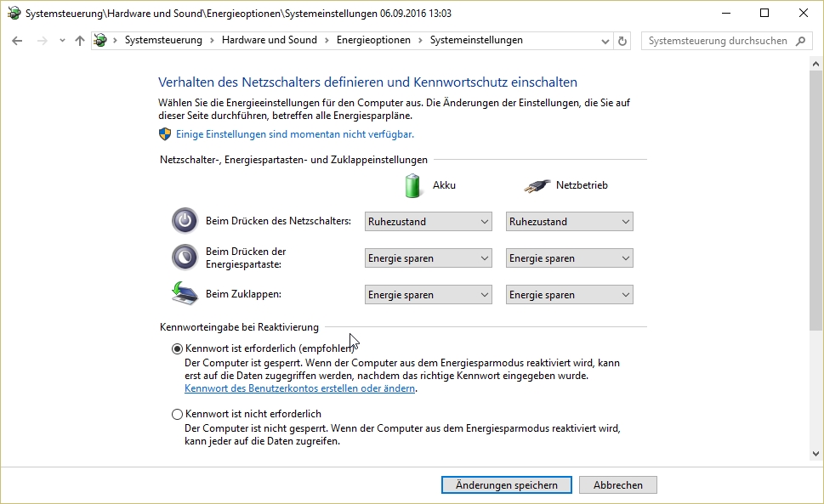Screen dimensions: 824x504
Task: Open Akku dropdown for Netzschalter action
Action: tap(428, 222)
